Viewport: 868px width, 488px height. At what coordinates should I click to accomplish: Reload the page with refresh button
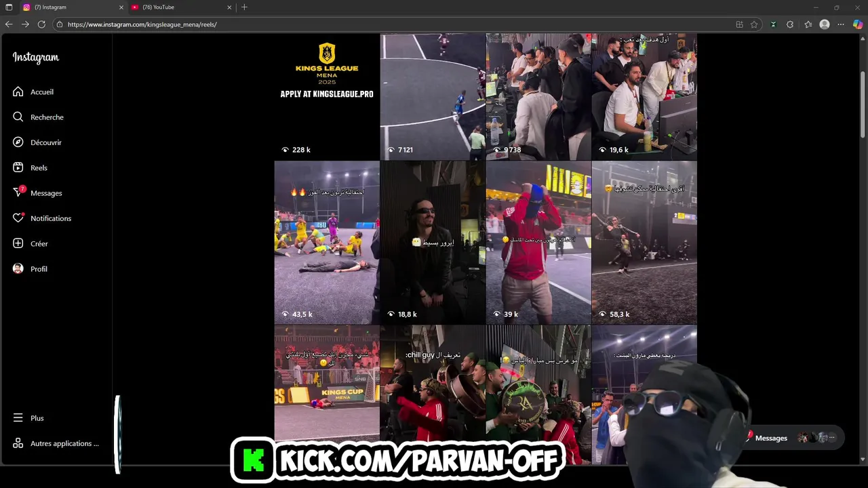pos(41,24)
